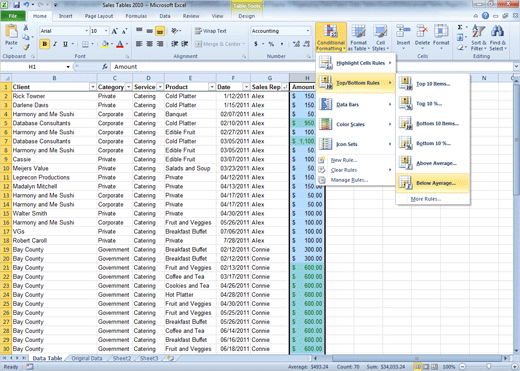This screenshot has width=520, height=371.
Task: Switch to the Original Data sheet tab
Action: [87, 358]
